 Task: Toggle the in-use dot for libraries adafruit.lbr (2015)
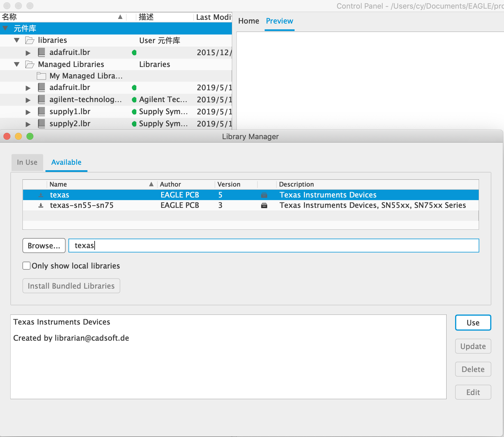tap(134, 53)
